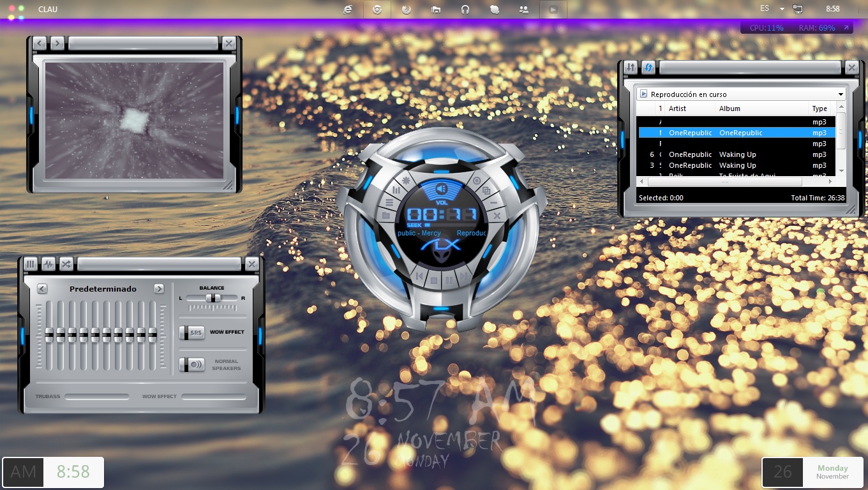Click the blue refresh icon on the playlist window

point(648,67)
